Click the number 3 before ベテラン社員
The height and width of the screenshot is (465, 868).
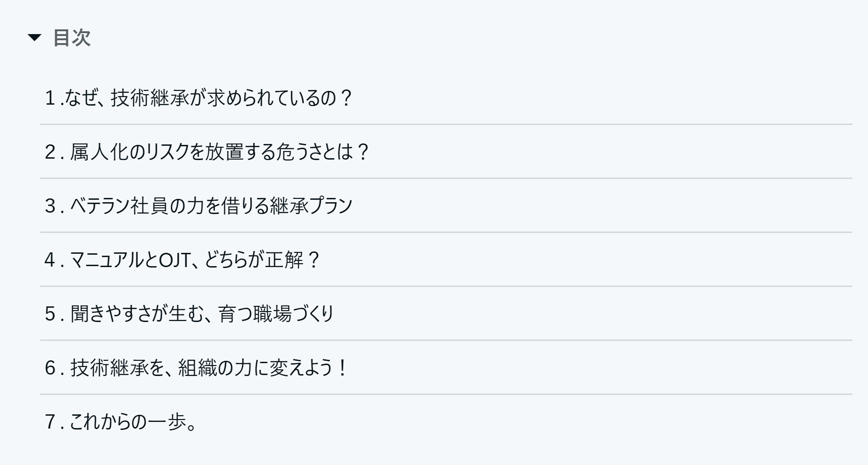(51, 206)
